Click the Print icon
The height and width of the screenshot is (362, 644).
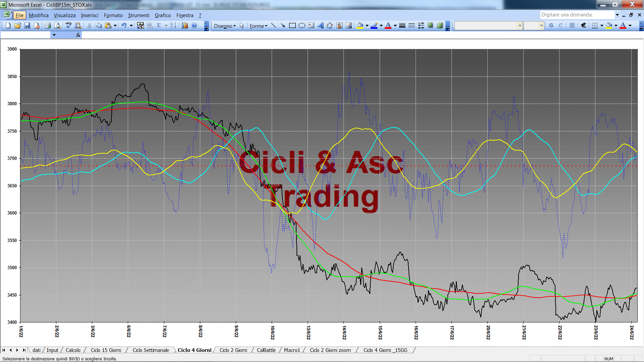point(48,26)
